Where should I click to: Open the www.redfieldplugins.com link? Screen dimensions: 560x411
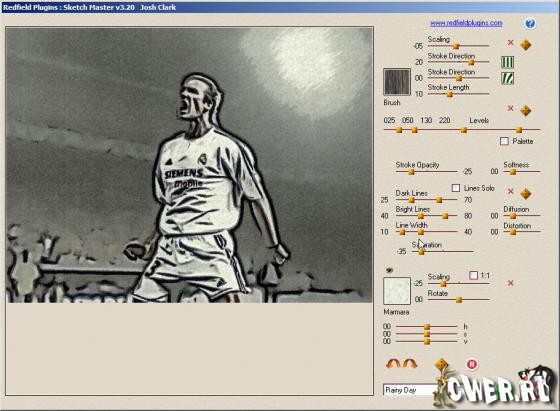466,23
